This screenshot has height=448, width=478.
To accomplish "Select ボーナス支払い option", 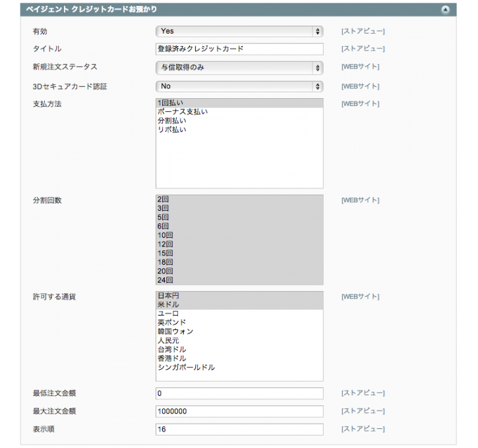I will point(239,112).
